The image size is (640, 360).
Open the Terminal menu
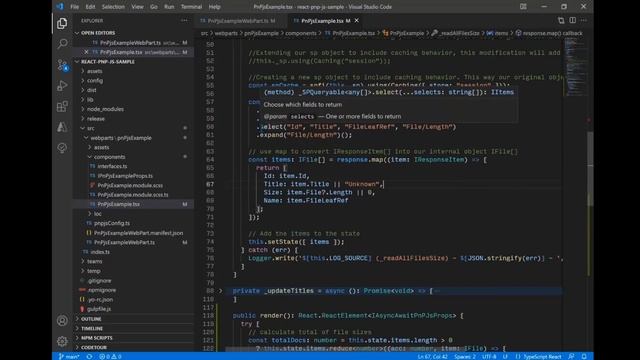191,7
